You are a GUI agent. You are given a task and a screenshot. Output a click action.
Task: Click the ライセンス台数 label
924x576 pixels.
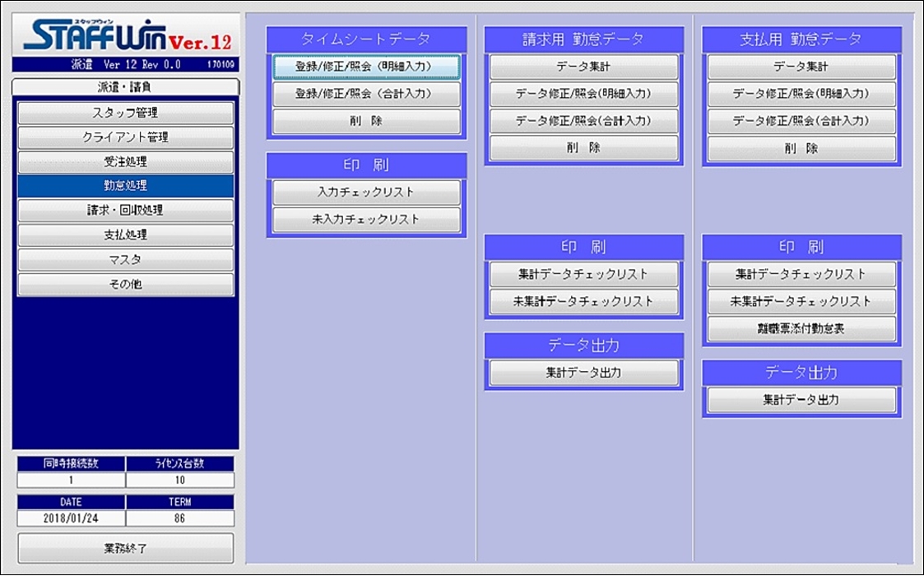(x=179, y=463)
